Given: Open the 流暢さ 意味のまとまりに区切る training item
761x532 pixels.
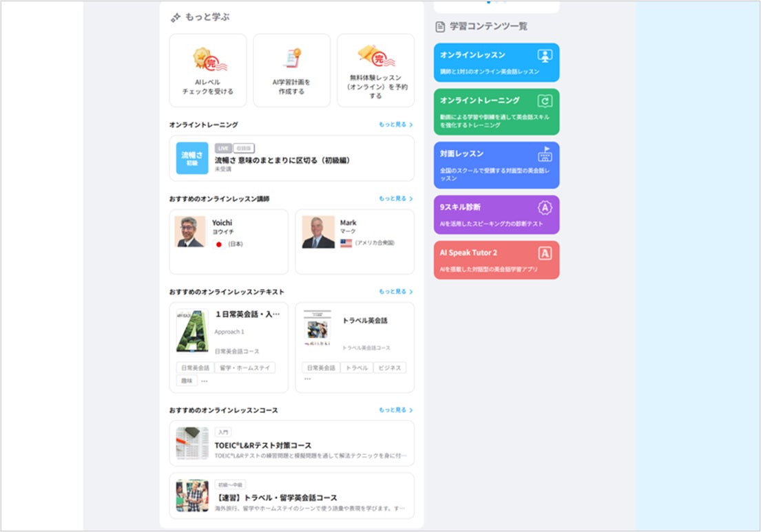Looking at the screenshot, I should [292, 158].
